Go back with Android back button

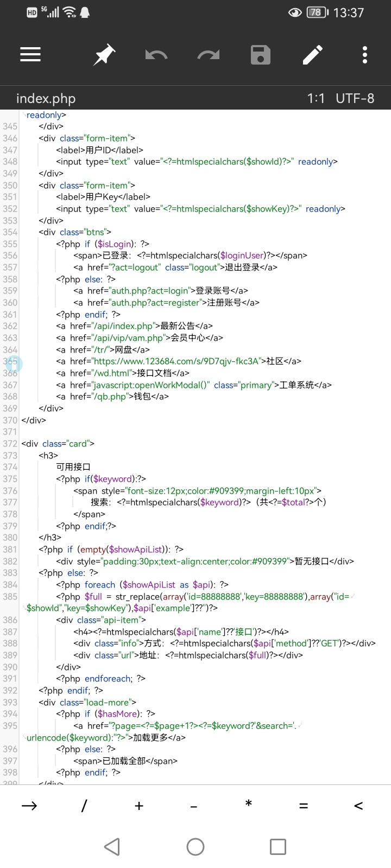tap(112, 847)
